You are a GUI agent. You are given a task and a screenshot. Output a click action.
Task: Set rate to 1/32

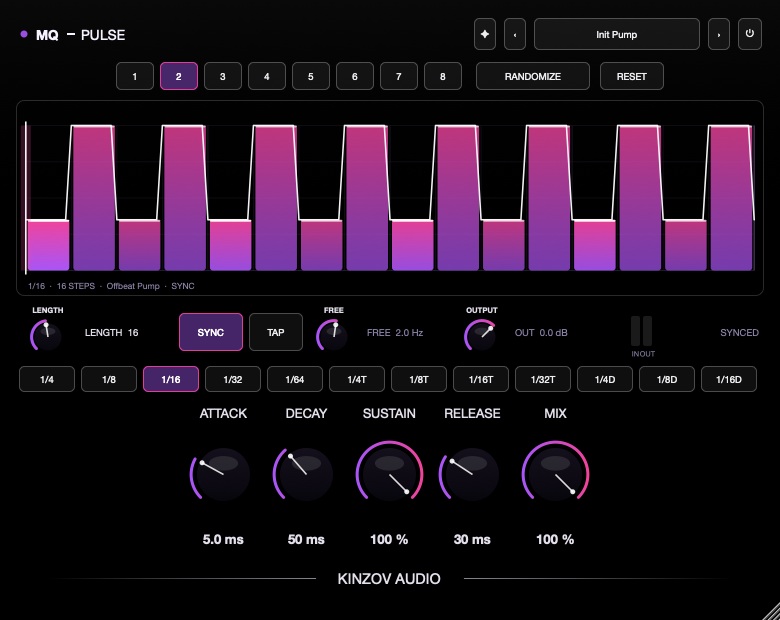point(233,379)
